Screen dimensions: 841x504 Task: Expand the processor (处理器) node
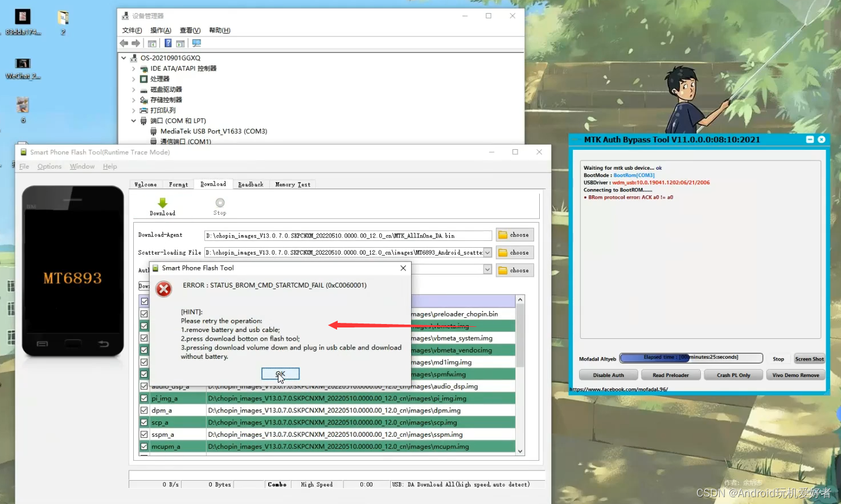tap(134, 79)
